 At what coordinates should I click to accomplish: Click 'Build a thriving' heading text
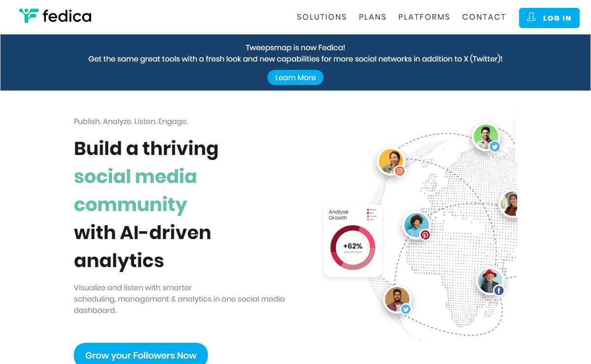coord(146,148)
